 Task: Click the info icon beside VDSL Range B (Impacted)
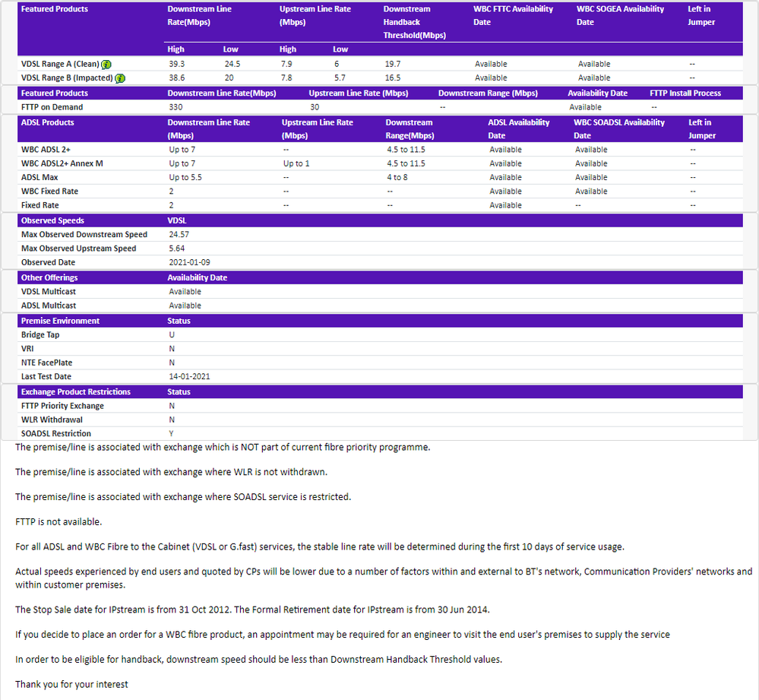pyautogui.click(x=120, y=78)
